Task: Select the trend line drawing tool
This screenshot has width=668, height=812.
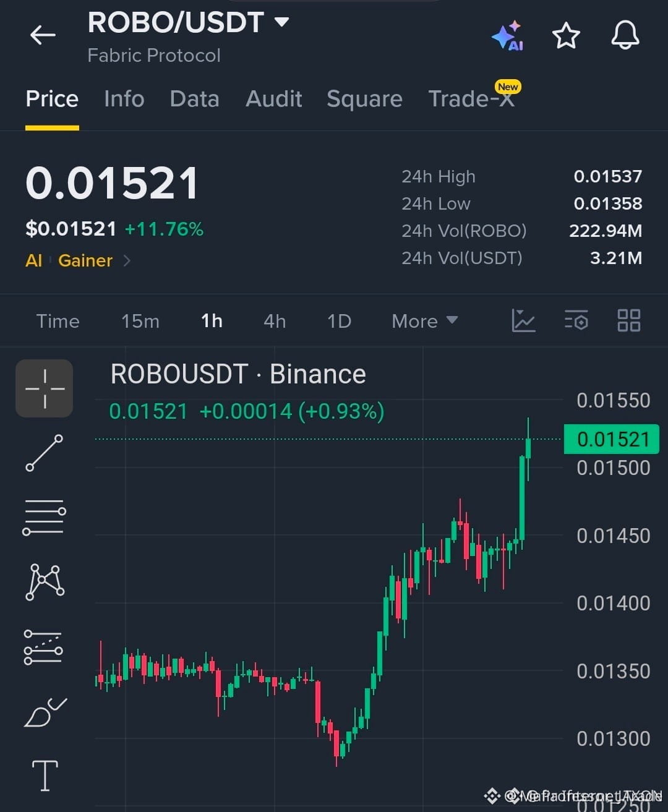Action: [x=45, y=453]
